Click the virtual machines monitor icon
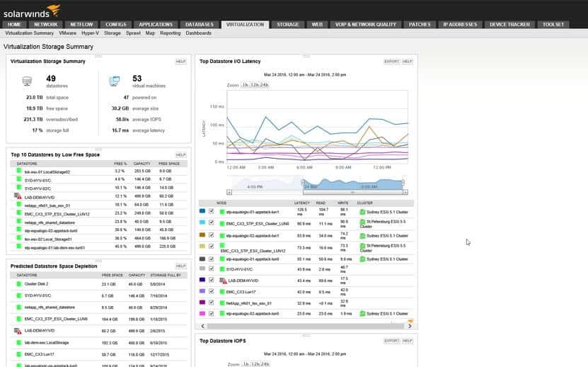This screenshot has width=588, height=367. tap(115, 81)
